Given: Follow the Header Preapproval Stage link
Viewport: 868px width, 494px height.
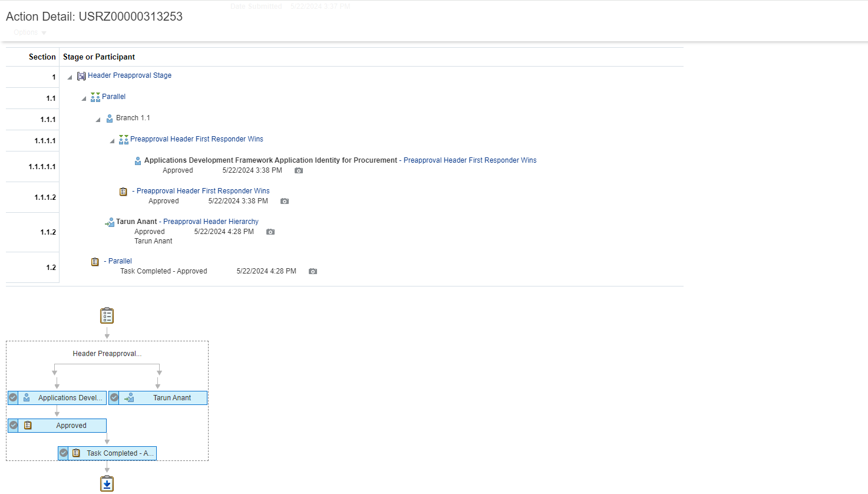Looking at the screenshot, I should click(x=130, y=75).
